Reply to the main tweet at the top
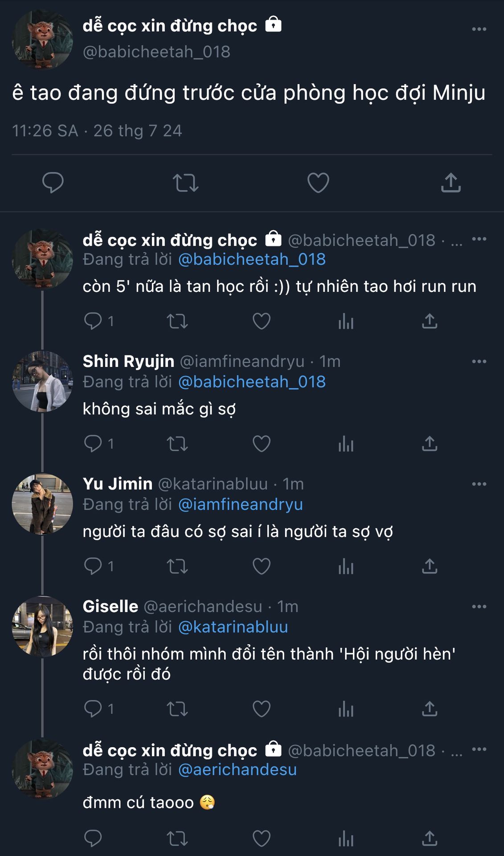This screenshot has height=856, width=504. coord(53,183)
